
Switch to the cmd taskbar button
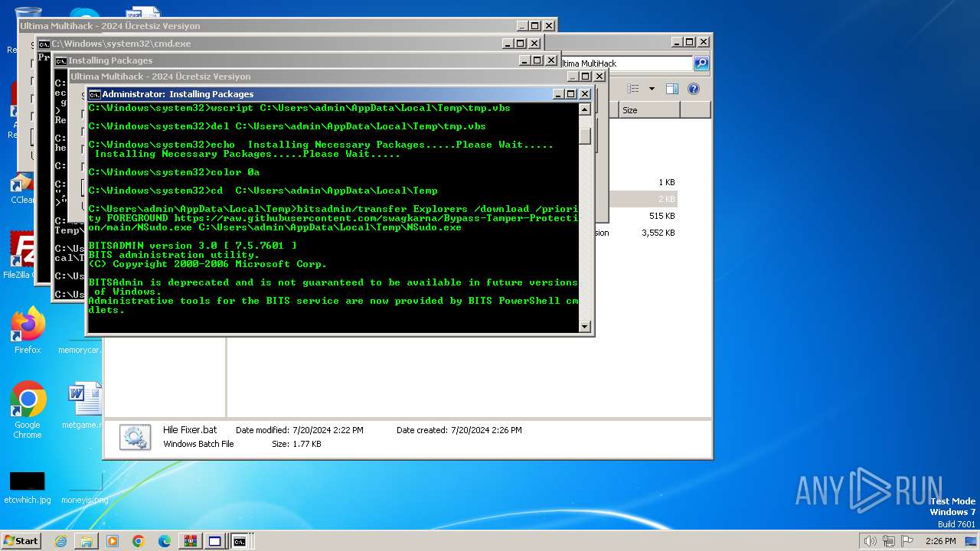tap(240, 541)
